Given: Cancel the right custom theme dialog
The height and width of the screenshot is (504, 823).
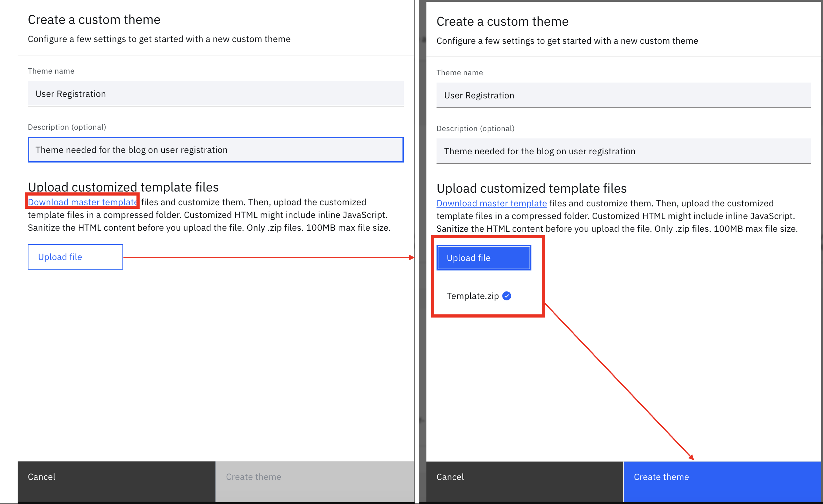Looking at the screenshot, I should click(x=524, y=482).
